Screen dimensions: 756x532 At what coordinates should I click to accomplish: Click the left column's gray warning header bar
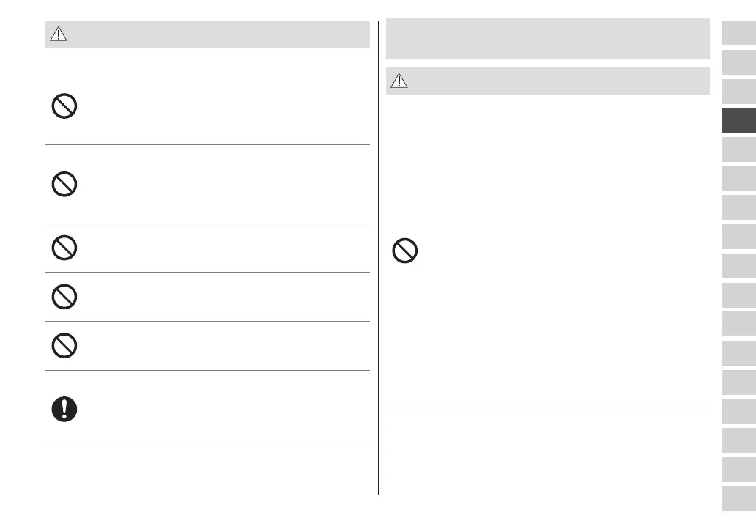pyautogui.click(x=220, y=34)
